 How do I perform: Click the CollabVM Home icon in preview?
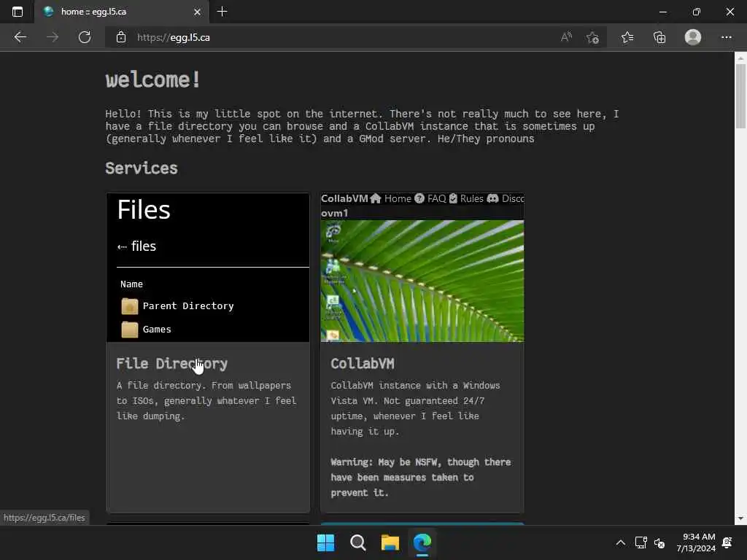point(376,198)
